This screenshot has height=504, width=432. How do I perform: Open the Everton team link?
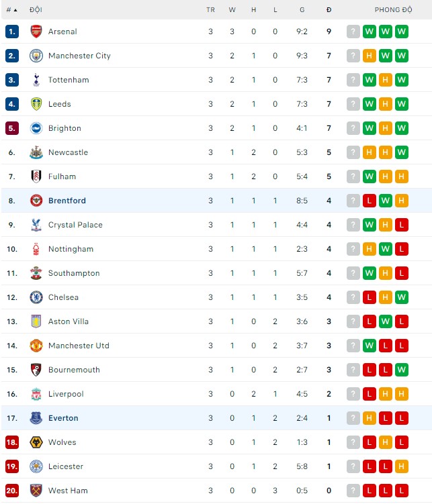tap(63, 418)
